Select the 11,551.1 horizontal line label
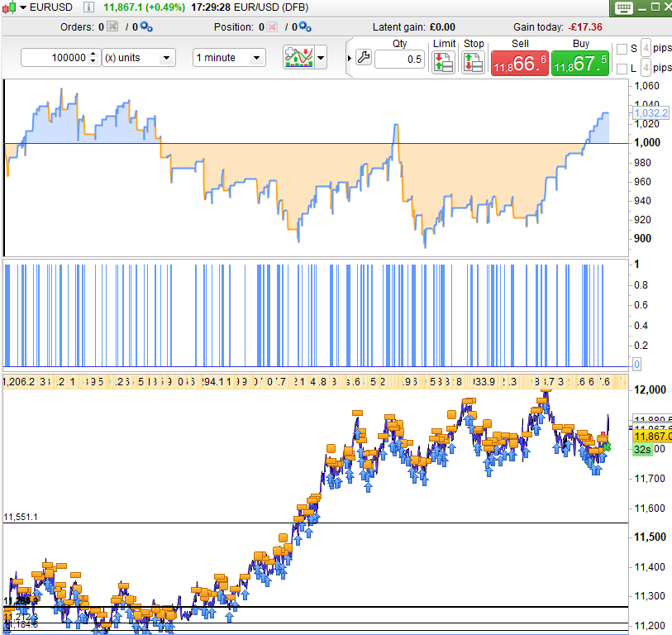This screenshot has width=672, height=635. (21, 517)
